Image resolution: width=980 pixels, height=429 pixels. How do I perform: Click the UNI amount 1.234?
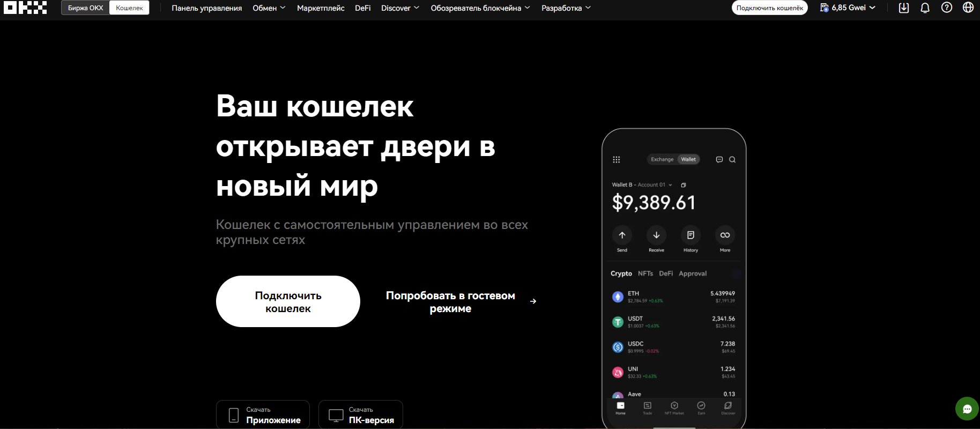[x=728, y=369]
